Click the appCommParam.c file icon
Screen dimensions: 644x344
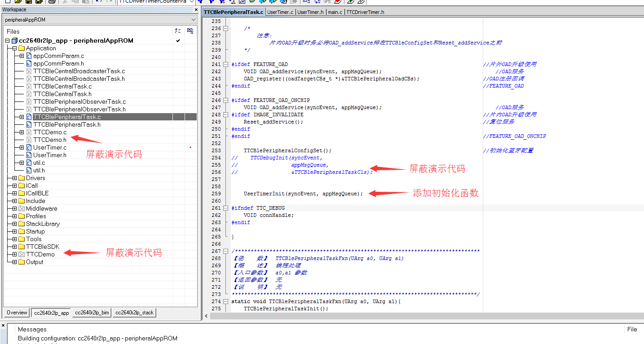[x=29, y=56]
